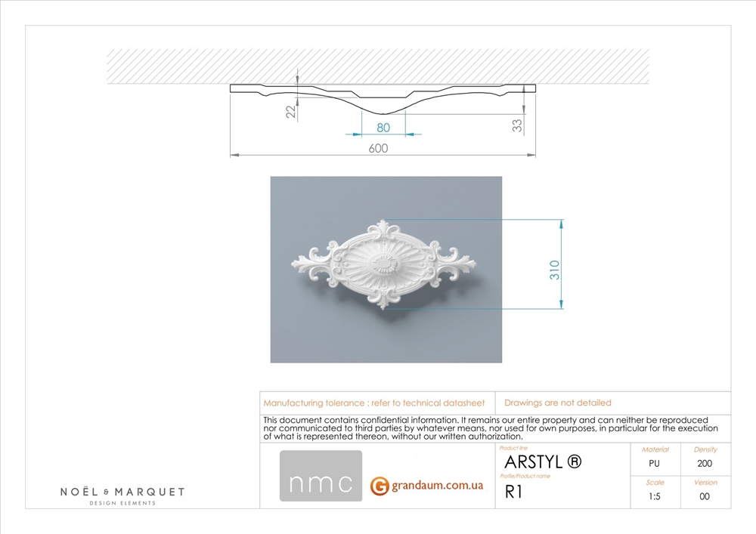Click the 1:5 scale value
The height and width of the screenshot is (534, 756).
pos(655,496)
